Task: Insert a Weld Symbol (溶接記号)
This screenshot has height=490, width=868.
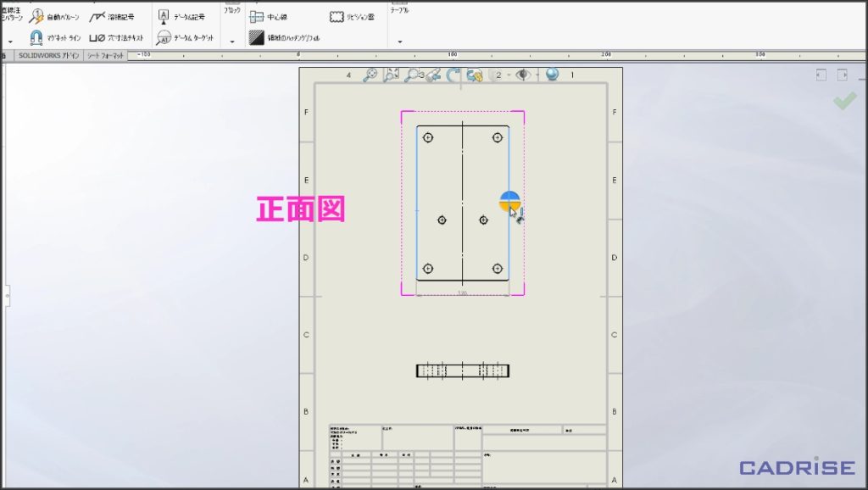Action: click(x=112, y=17)
